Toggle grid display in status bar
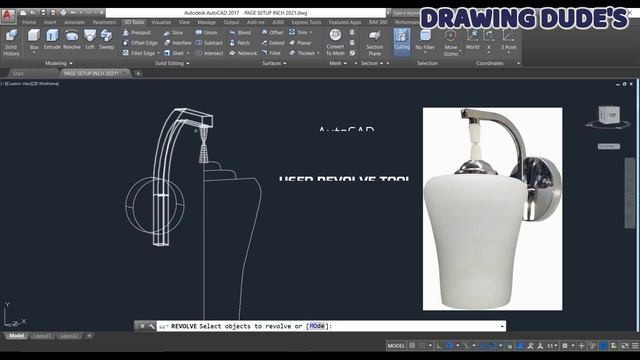 click(x=412, y=346)
